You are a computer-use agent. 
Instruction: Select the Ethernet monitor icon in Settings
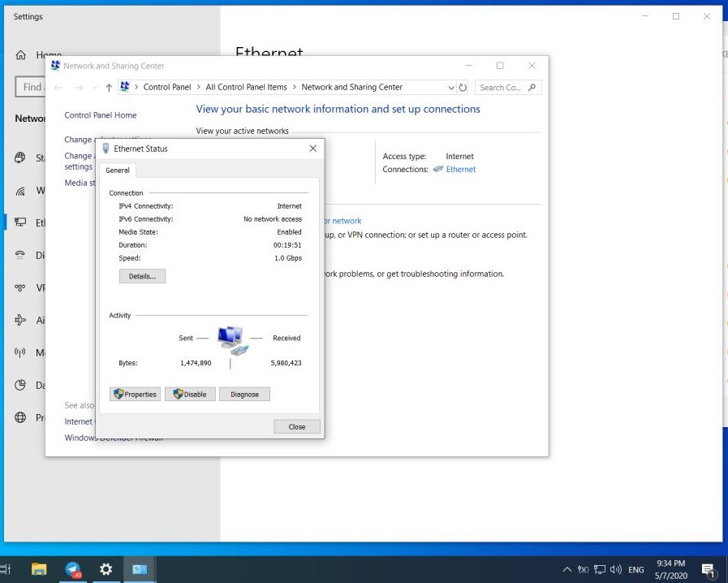(x=20, y=222)
